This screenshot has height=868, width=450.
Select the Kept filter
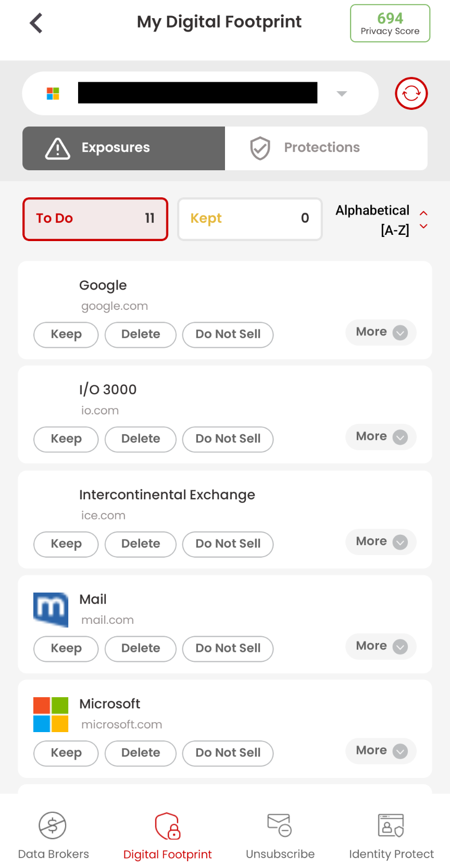[x=249, y=219]
